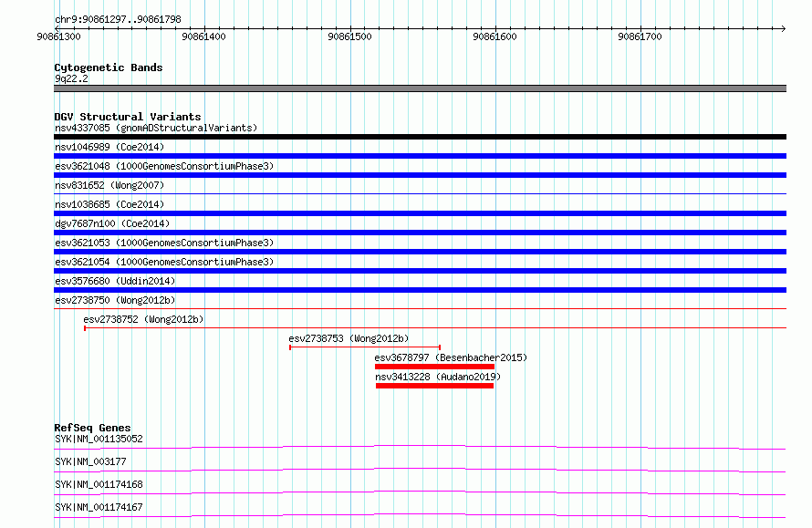Open nsv1046989 (Coe2014) variant label
Viewport: 812px width, 528px height.
(x=109, y=147)
